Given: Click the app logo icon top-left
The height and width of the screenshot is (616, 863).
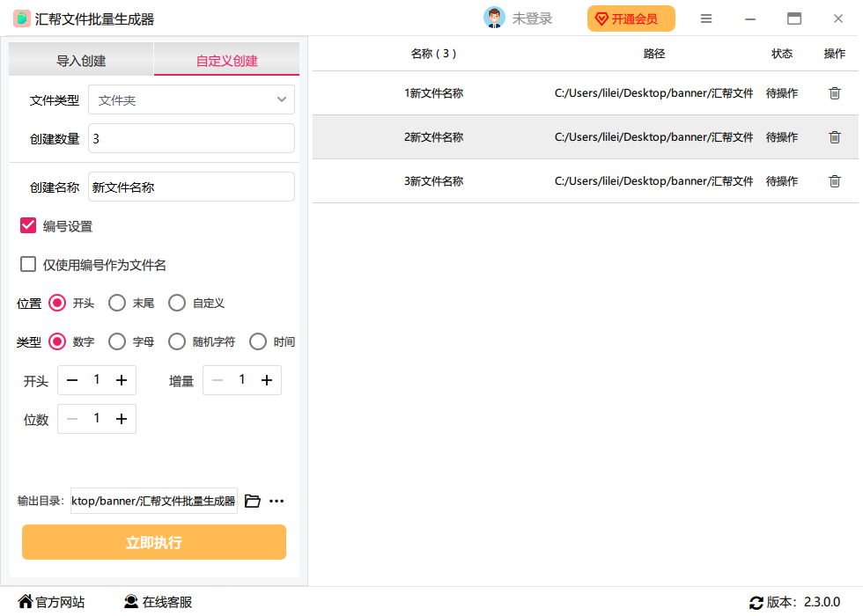Looking at the screenshot, I should coord(21,18).
